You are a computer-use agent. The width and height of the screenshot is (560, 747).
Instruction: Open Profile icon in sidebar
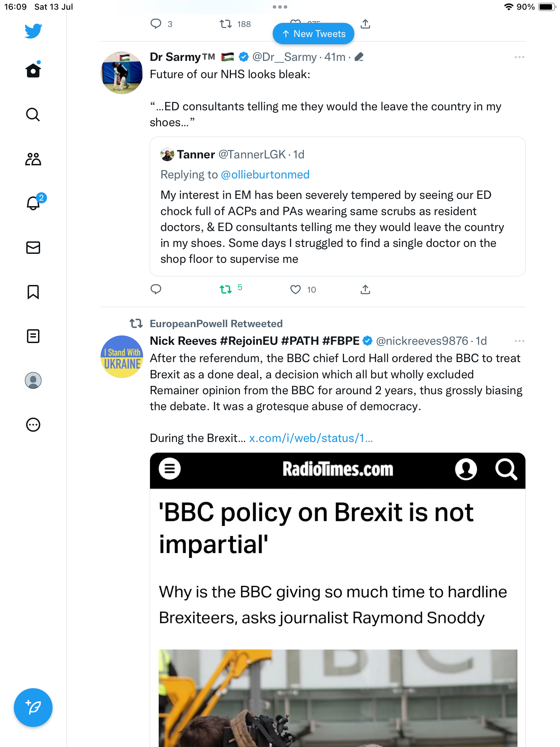[x=33, y=380]
